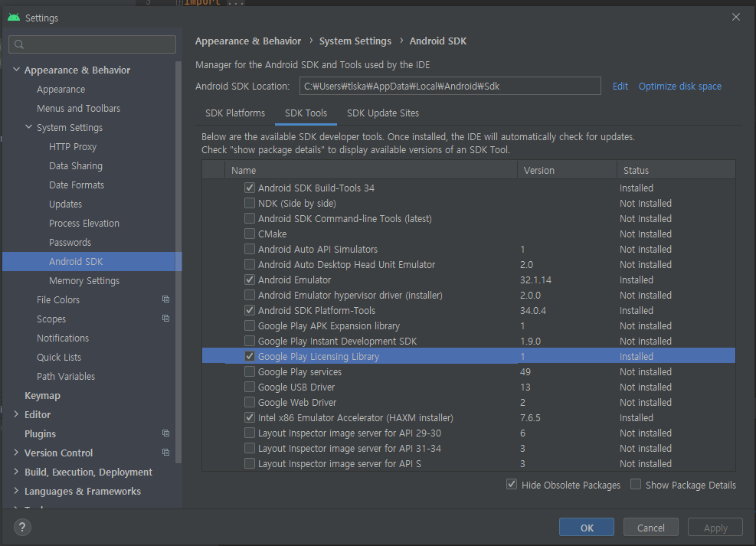Viewport: 756px width, 546px height.
Task: Click the Android SDK Location path field
Action: tap(450, 87)
